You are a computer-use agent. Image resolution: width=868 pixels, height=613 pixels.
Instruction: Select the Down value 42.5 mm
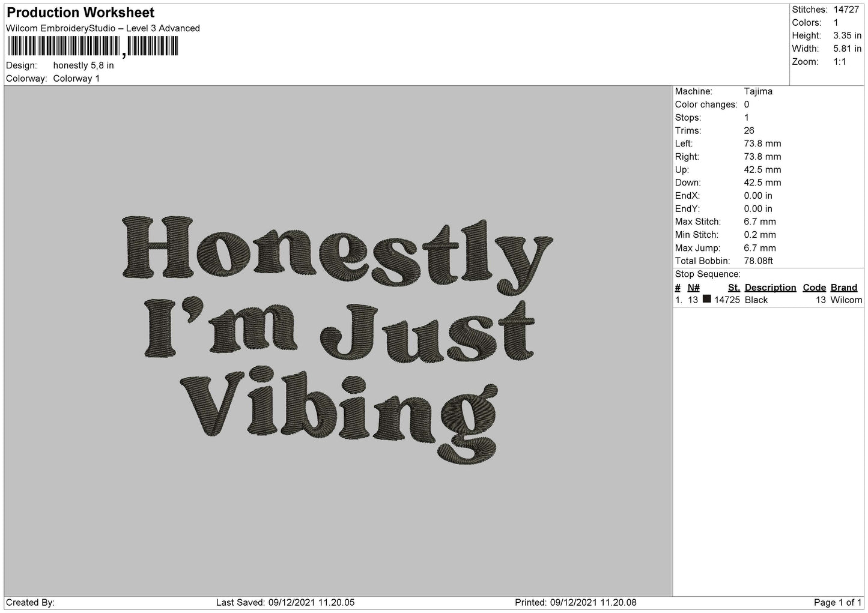[x=762, y=183]
